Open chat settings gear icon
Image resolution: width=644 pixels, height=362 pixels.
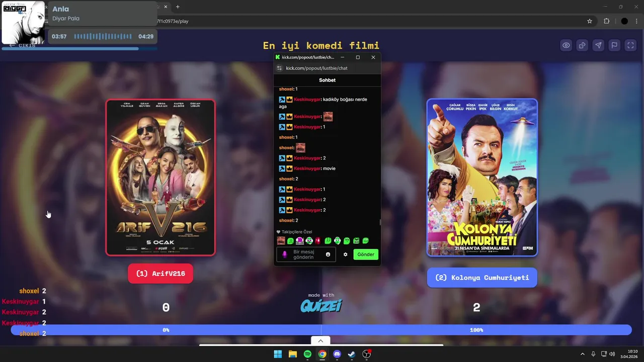click(x=345, y=254)
